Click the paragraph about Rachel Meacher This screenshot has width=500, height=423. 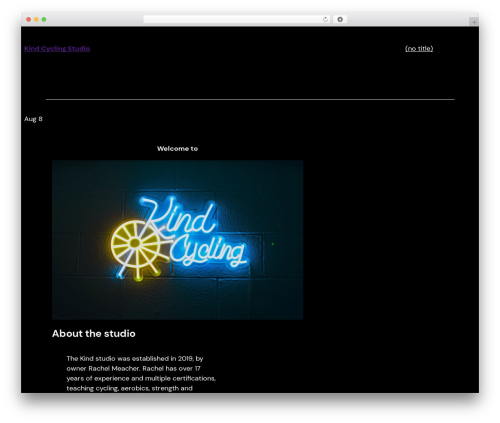tap(141, 373)
